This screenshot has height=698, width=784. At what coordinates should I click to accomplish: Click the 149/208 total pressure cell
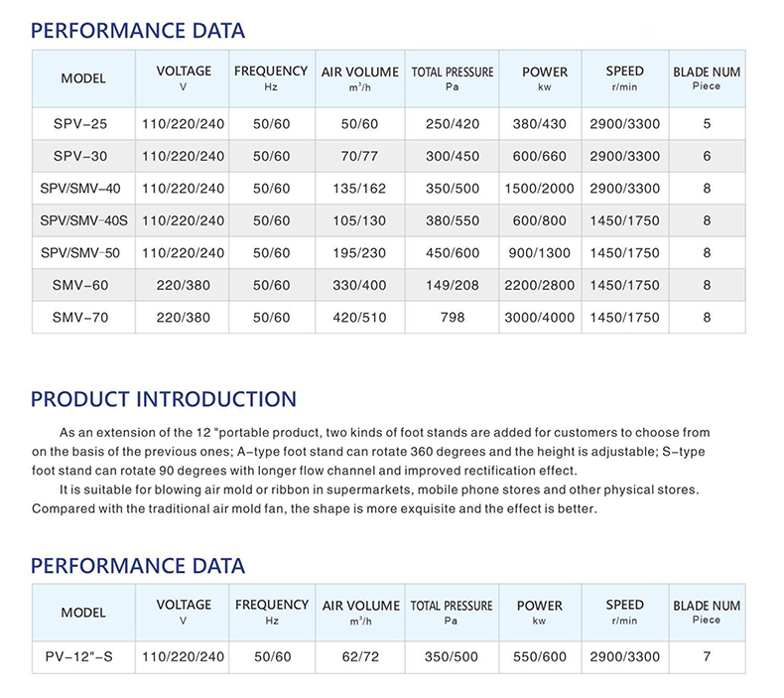point(452,285)
